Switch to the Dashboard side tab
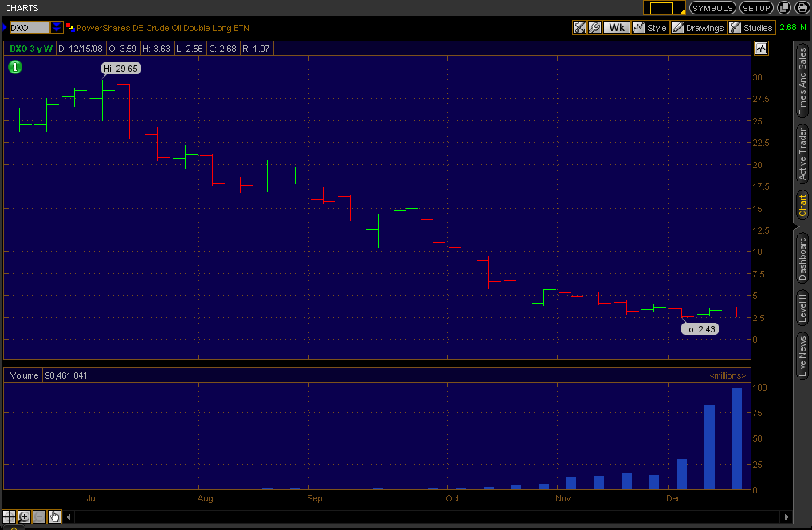The image size is (812, 530). point(802,258)
